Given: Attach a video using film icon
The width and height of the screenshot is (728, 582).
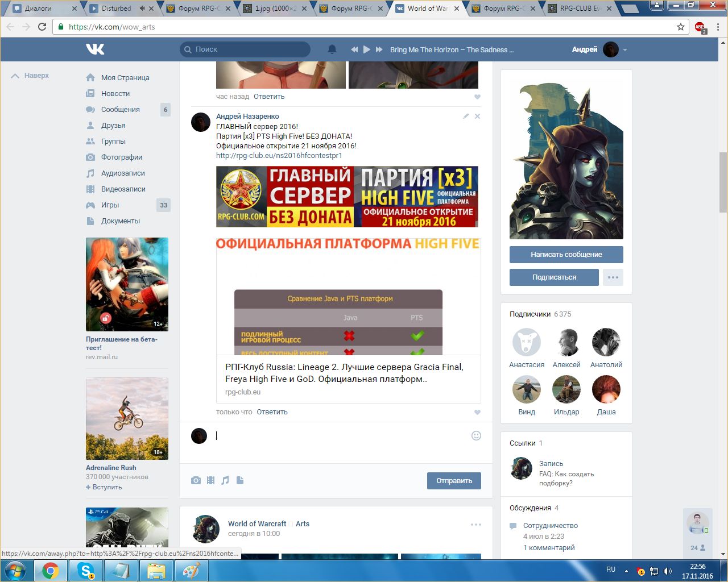Looking at the screenshot, I should 211,481.
